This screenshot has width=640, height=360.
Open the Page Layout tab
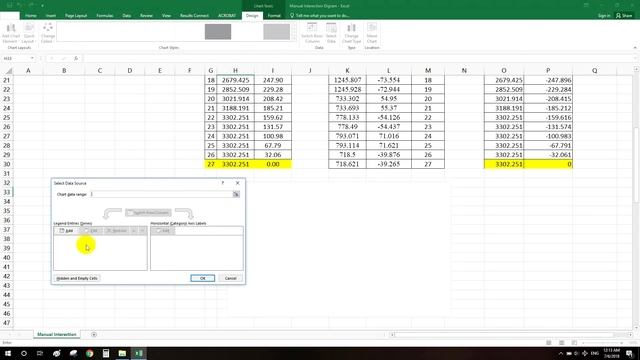click(76, 16)
